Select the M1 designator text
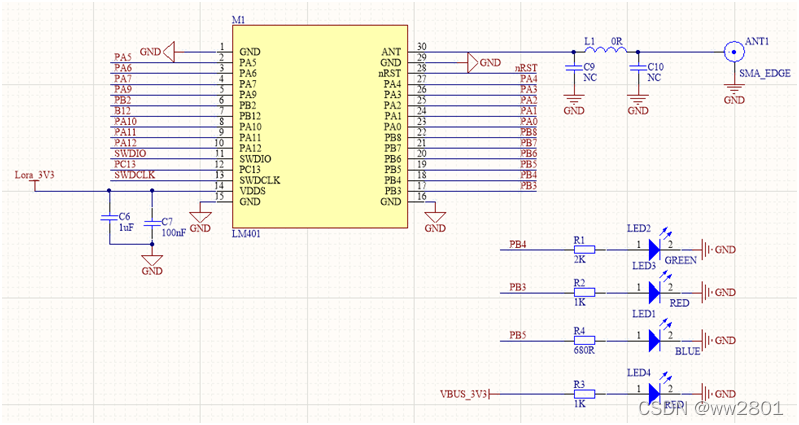 tap(238, 20)
